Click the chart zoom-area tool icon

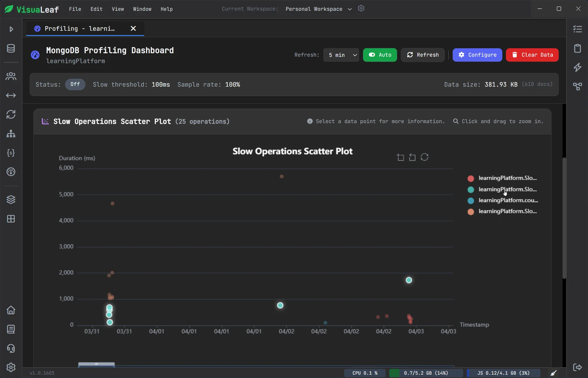(400, 157)
